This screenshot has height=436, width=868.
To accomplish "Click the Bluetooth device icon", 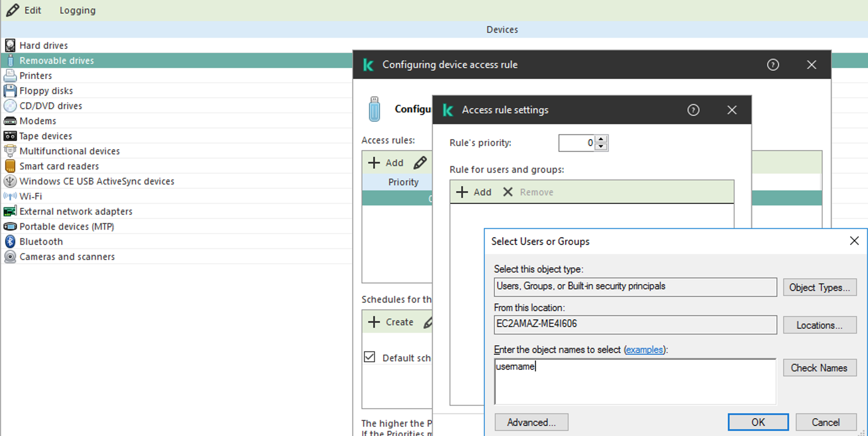I will click(10, 241).
